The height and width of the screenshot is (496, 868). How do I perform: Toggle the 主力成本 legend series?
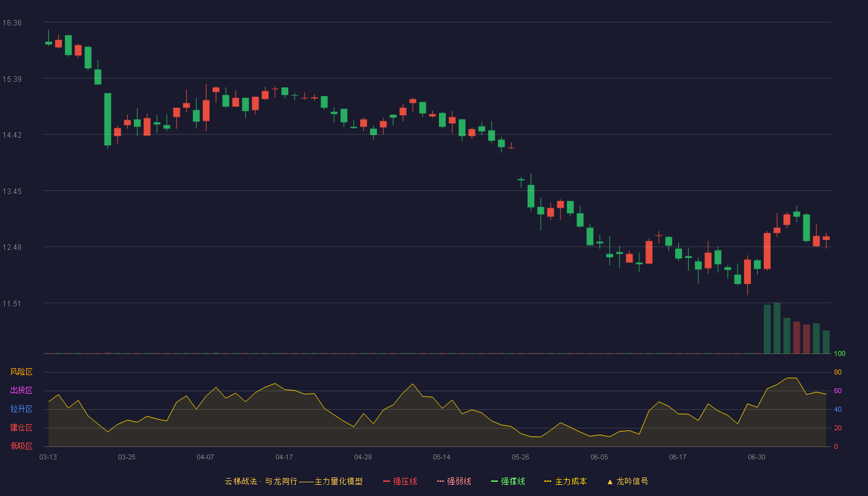565,481
